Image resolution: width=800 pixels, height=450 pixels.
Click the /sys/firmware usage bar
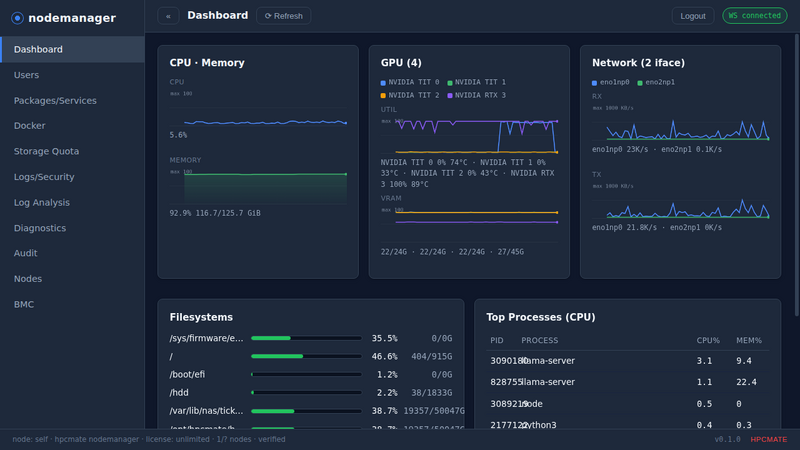pyautogui.click(x=306, y=338)
